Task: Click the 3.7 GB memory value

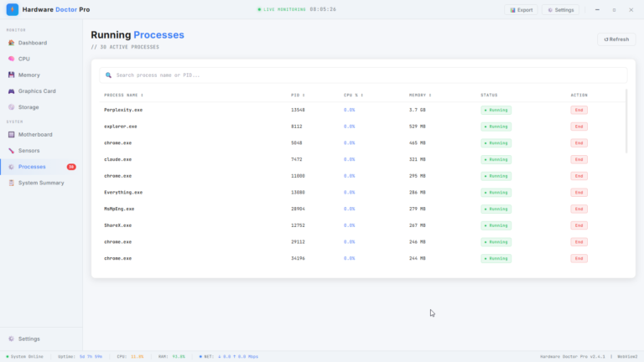Action: (x=418, y=110)
